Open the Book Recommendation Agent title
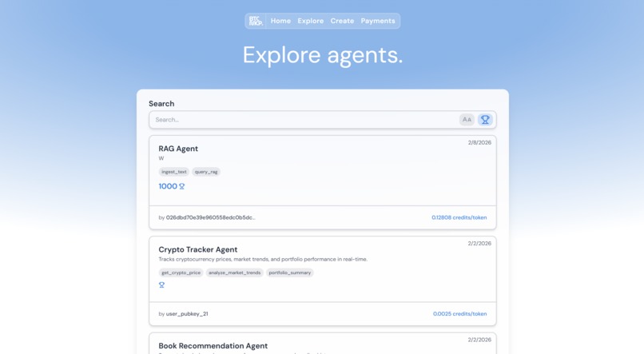644x354 pixels. 213,346
